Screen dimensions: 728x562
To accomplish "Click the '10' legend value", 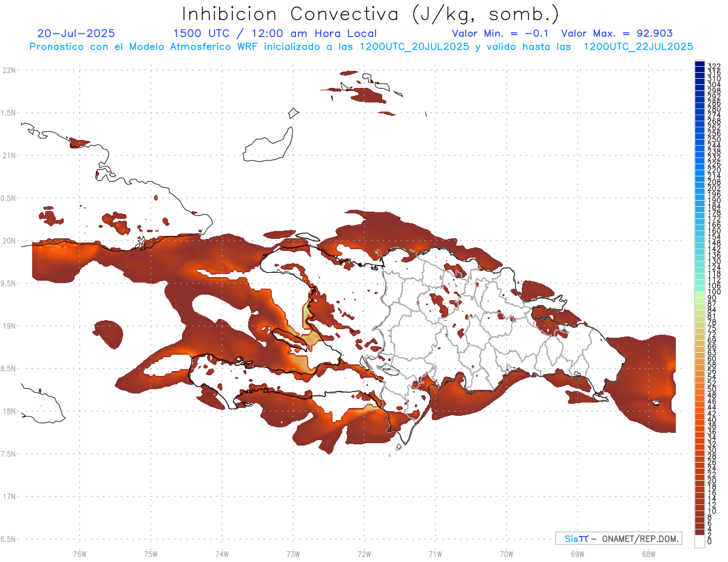I will click(x=712, y=510).
